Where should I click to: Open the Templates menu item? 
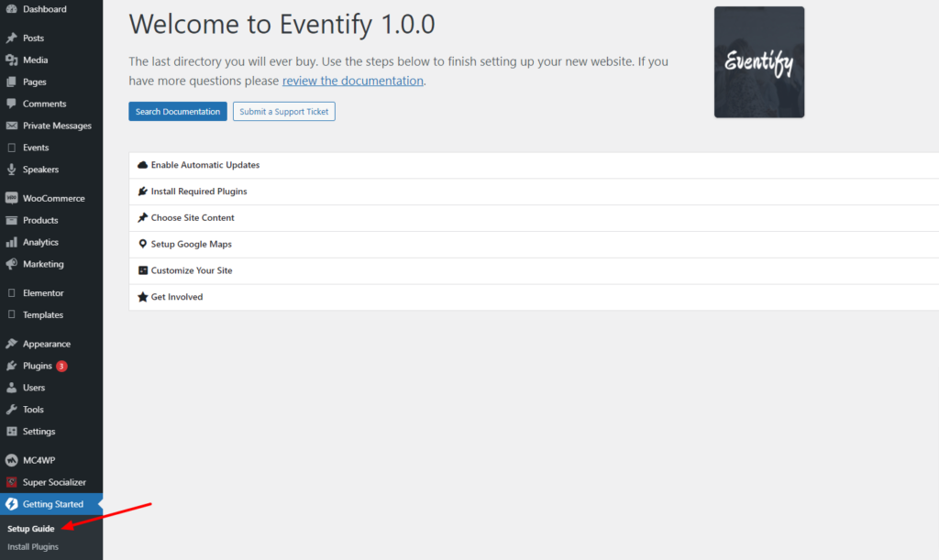coord(51,314)
